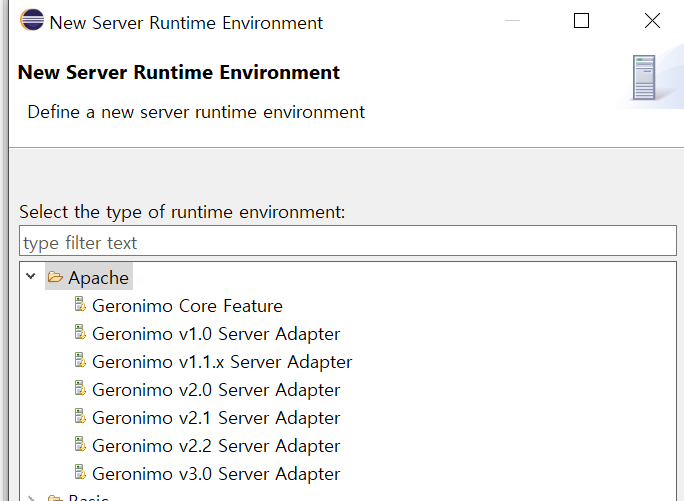This screenshot has width=684, height=501.
Task: Pick Geronimo v1.1.x Server Adapter text
Action: click(222, 362)
